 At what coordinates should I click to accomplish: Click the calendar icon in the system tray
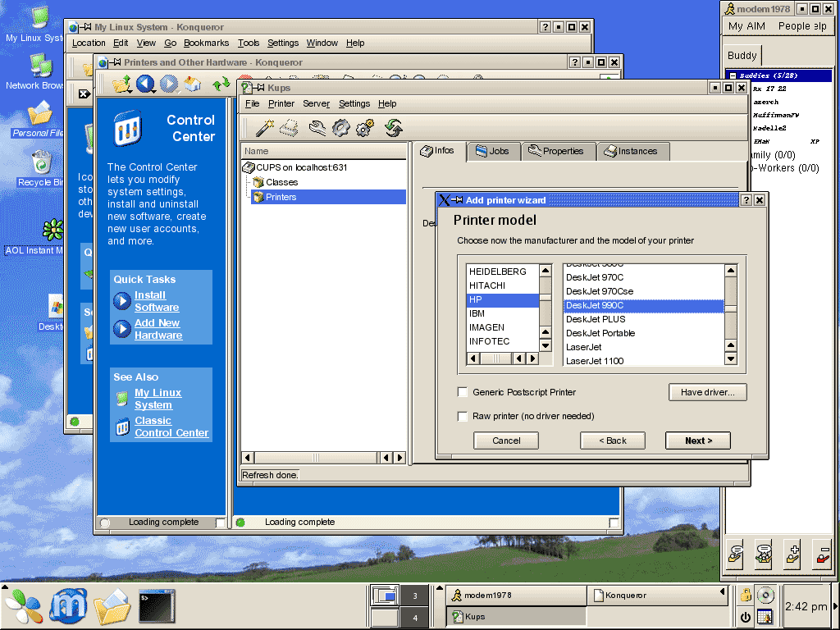(x=765, y=617)
